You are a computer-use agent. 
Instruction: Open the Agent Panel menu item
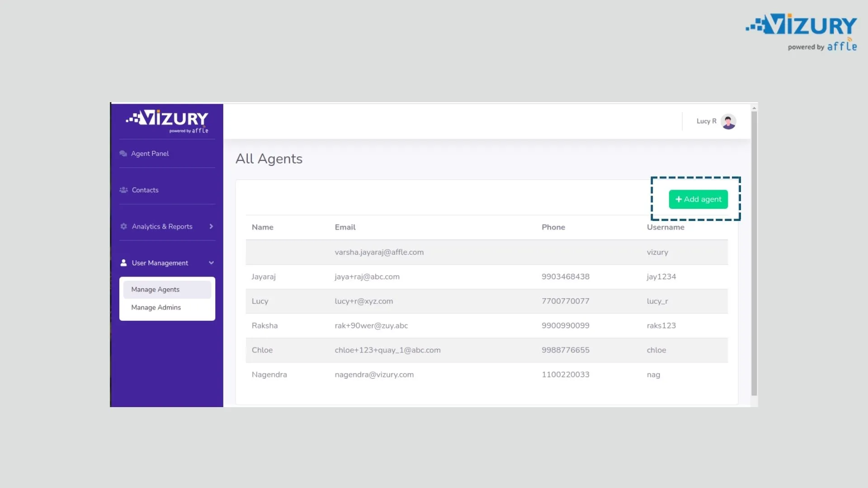[x=150, y=154]
